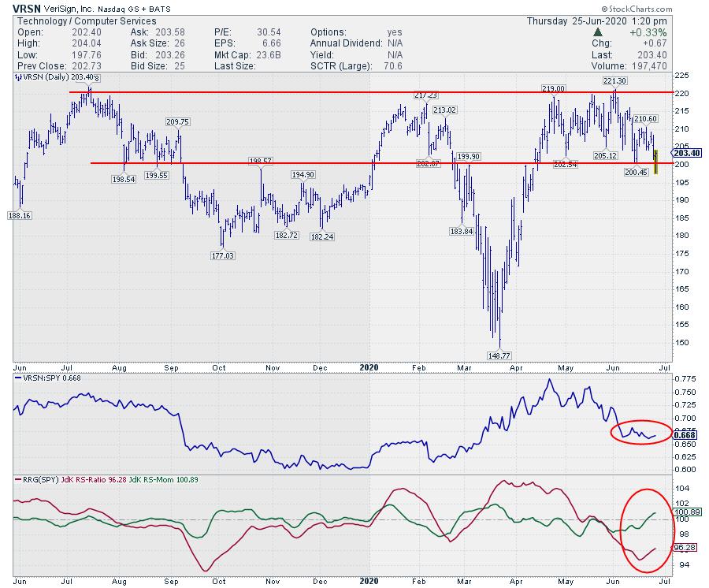The width and height of the screenshot is (709, 588).
Task: Click the EPS value 6.66
Action: pos(272,43)
